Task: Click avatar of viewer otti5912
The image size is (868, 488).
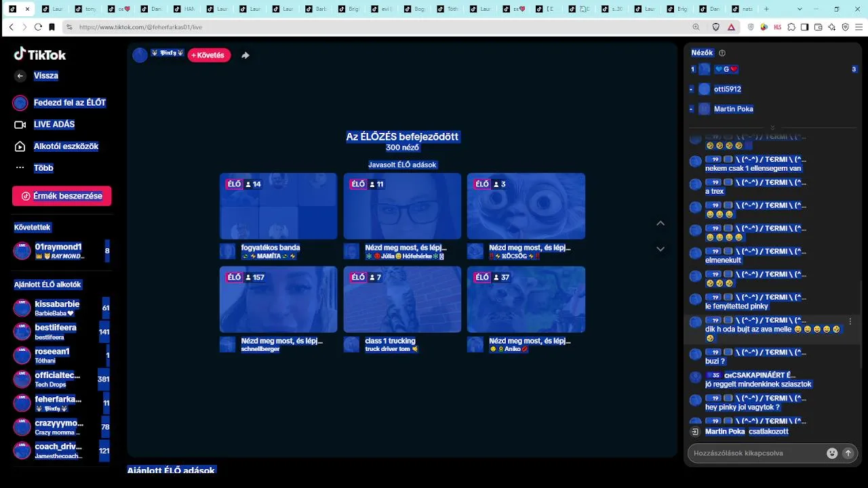Action: tap(704, 89)
